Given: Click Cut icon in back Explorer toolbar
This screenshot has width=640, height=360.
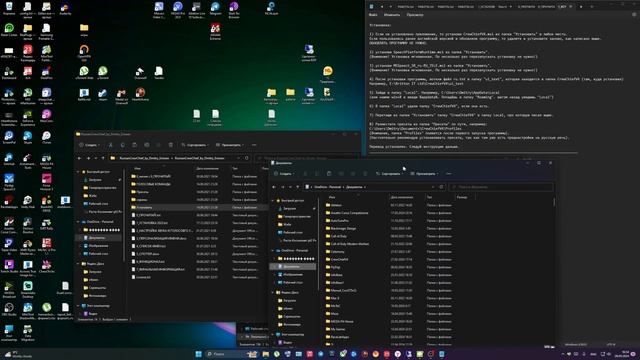Looking at the screenshot, I should click(111, 145).
